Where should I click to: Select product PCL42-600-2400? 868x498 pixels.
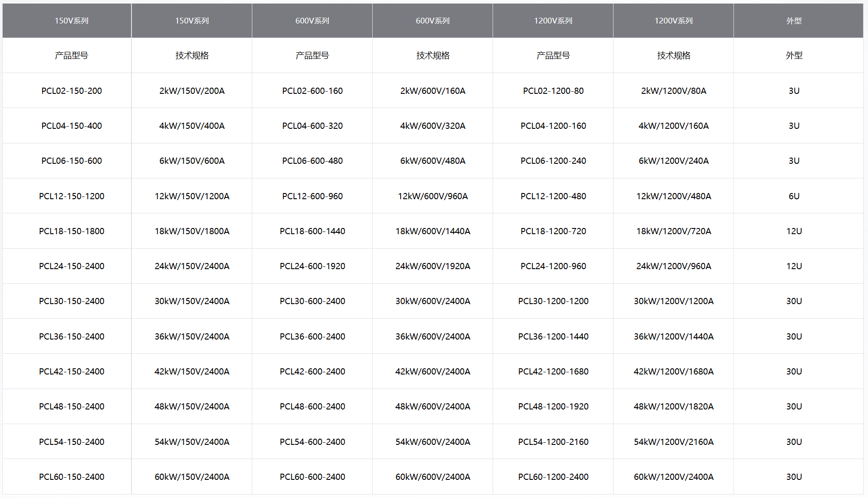tap(312, 371)
